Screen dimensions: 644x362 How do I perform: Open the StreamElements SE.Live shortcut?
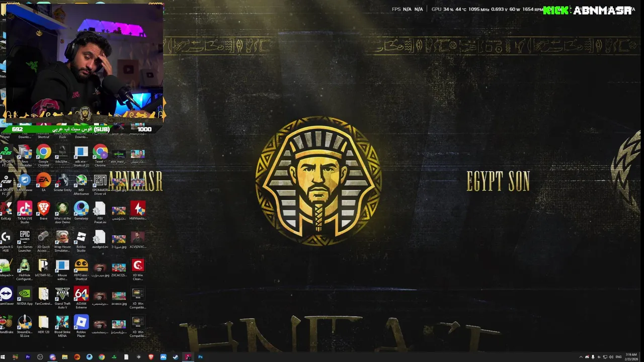25,325
